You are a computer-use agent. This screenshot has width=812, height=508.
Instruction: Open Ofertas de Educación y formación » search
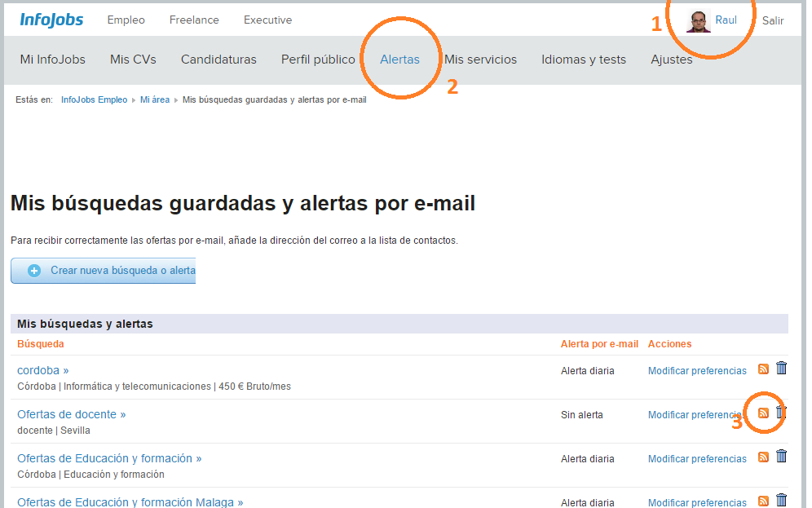click(109, 458)
